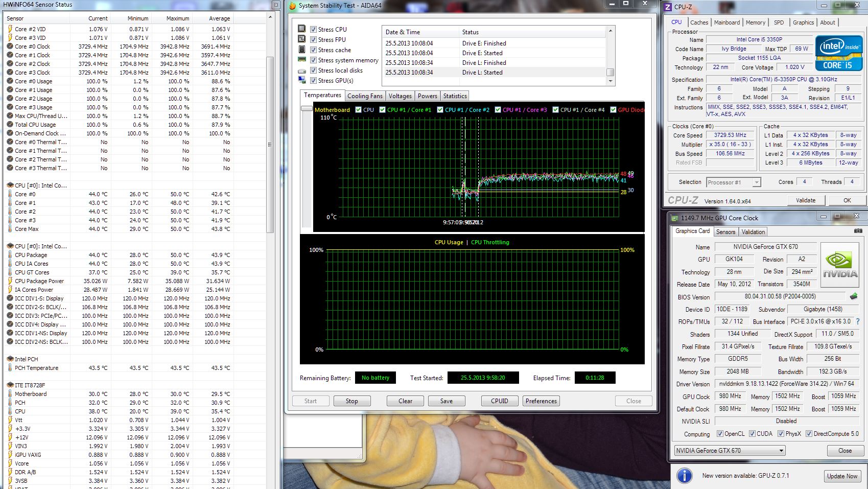Click the CPU chip icon beside Stress CPU
868x489 pixels.
(x=302, y=29)
